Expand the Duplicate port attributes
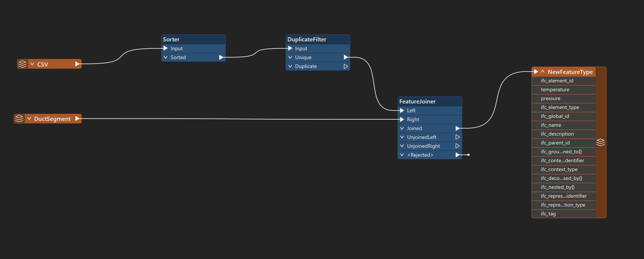This screenshot has width=644, height=259. pos(290,66)
